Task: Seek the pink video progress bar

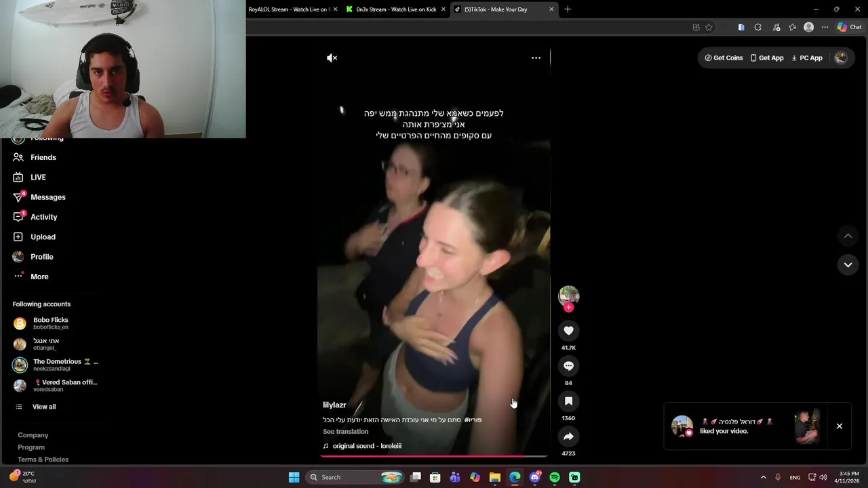Action: (433, 456)
